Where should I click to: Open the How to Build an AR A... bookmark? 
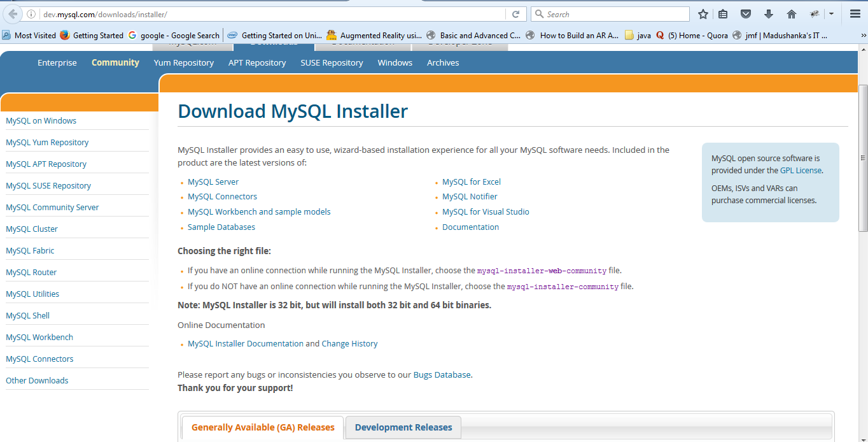tap(573, 36)
